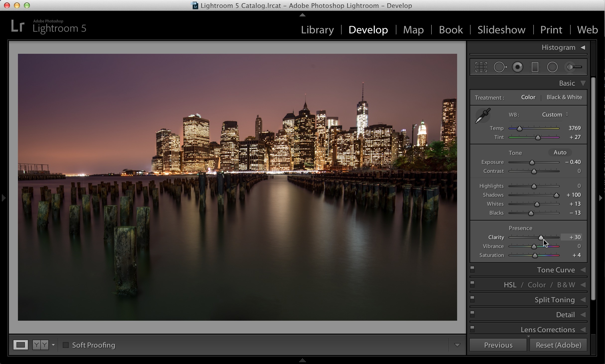This screenshot has height=364, width=605.
Task: Switch to the Develop module
Action: coord(368,30)
